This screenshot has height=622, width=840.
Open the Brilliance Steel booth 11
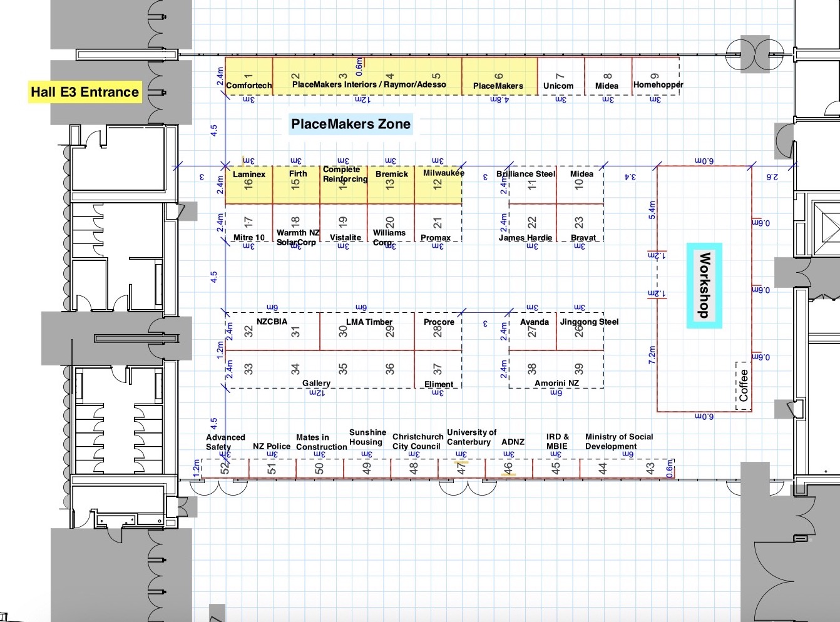pyautogui.click(x=525, y=178)
